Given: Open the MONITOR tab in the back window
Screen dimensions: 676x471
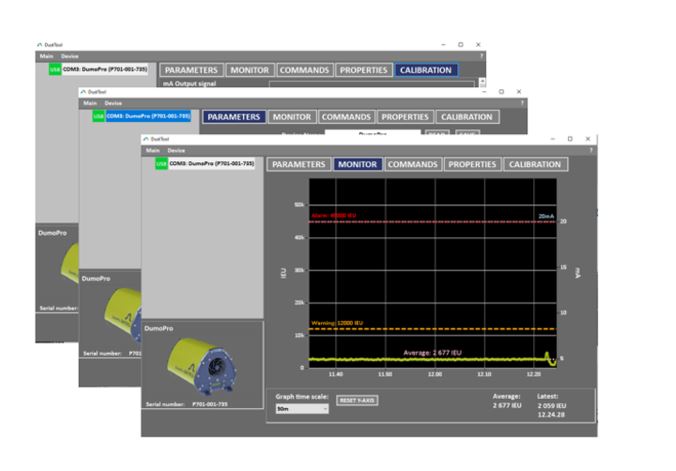Looking at the screenshot, I should (250, 70).
